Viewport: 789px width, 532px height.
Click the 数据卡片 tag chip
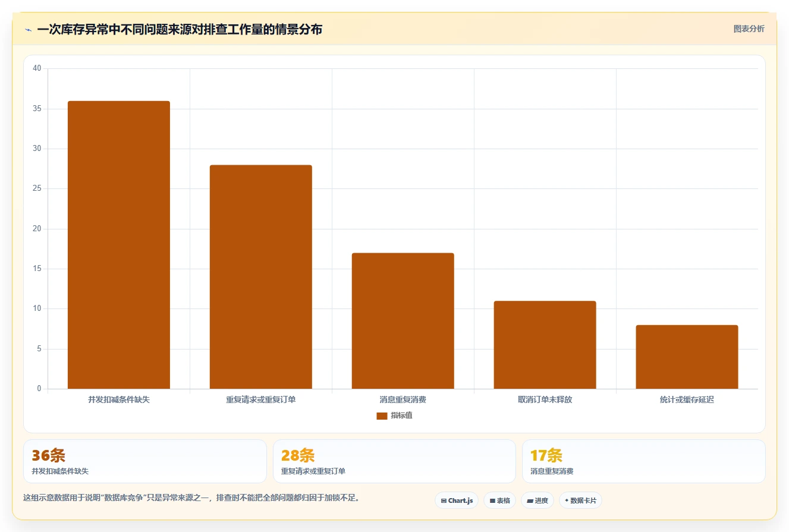pos(580,500)
